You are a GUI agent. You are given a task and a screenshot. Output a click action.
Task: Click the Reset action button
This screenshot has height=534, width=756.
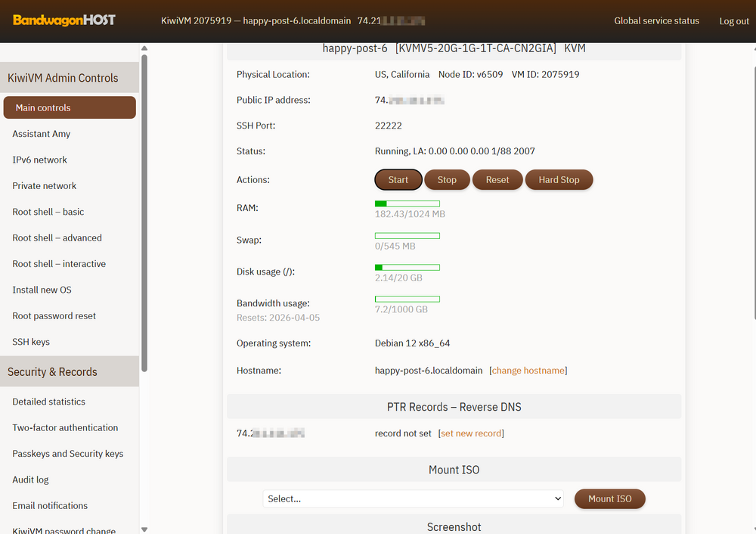click(497, 180)
